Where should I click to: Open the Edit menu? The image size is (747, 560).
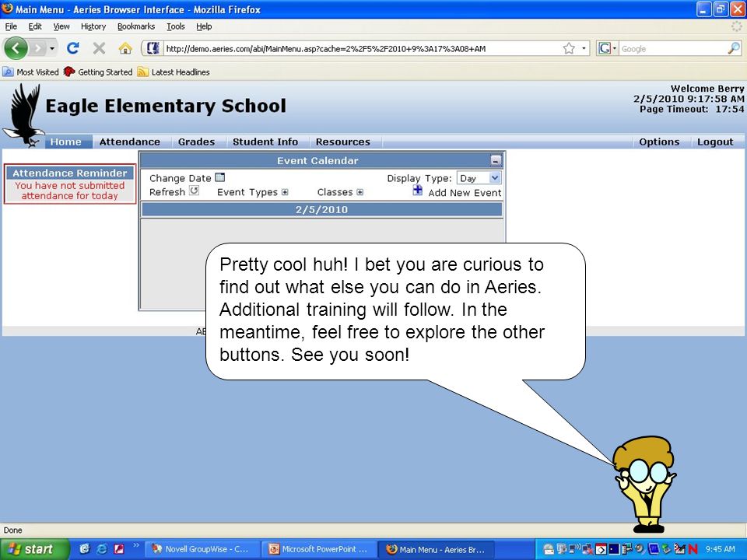click(35, 26)
